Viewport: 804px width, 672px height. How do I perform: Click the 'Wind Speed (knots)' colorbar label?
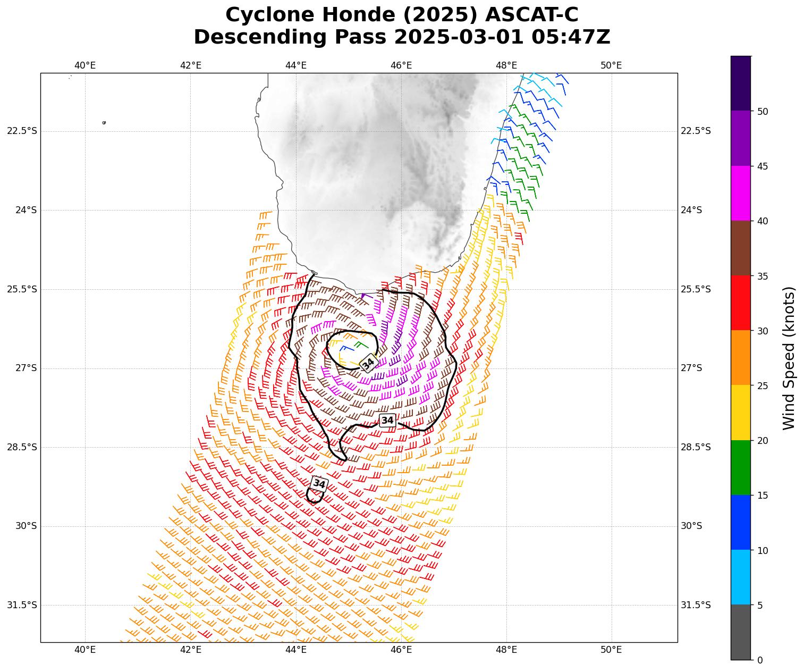pyautogui.click(x=789, y=358)
